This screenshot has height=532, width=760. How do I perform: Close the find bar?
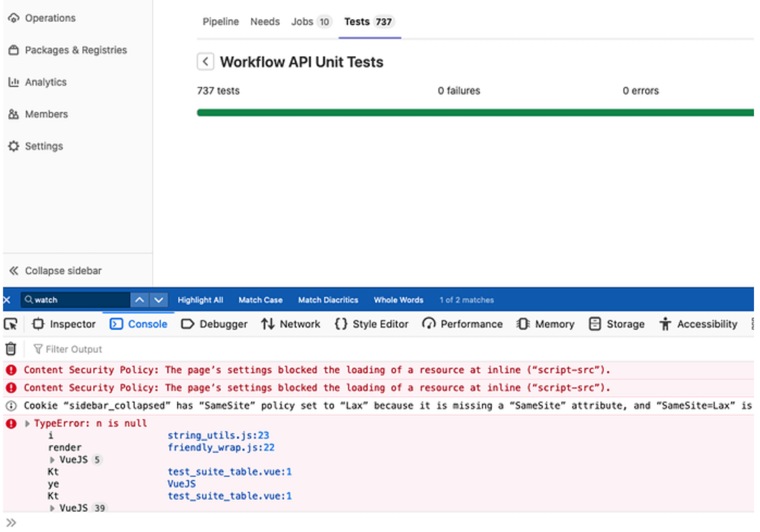point(7,300)
